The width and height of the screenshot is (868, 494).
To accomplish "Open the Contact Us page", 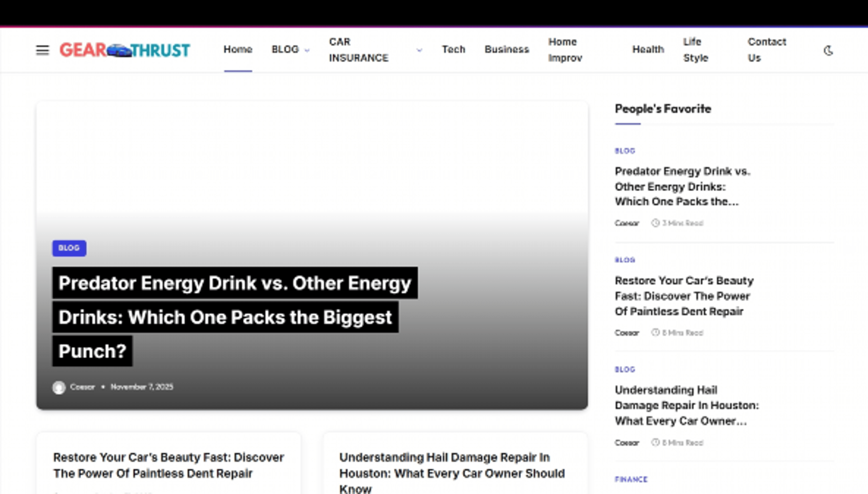I will tap(767, 50).
